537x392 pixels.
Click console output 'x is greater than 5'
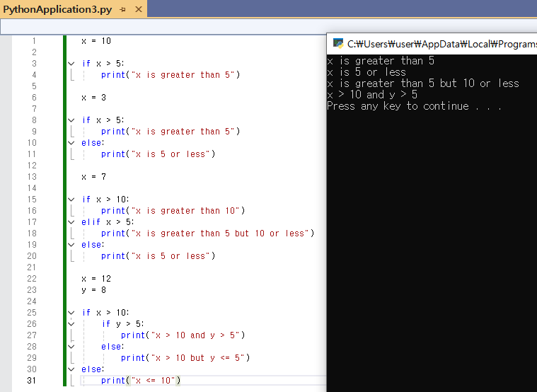381,61
